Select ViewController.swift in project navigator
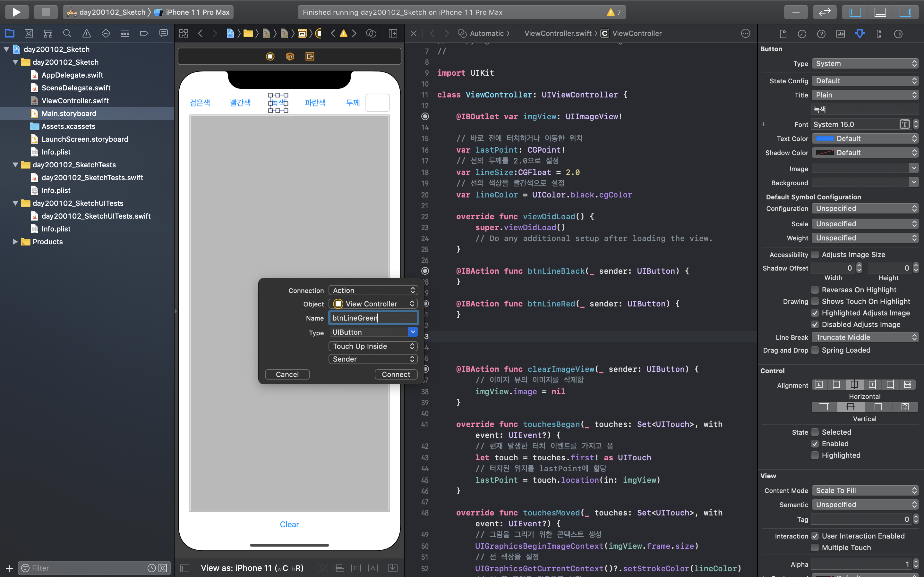This screenshot has width=924, height=577. point(75,101)
